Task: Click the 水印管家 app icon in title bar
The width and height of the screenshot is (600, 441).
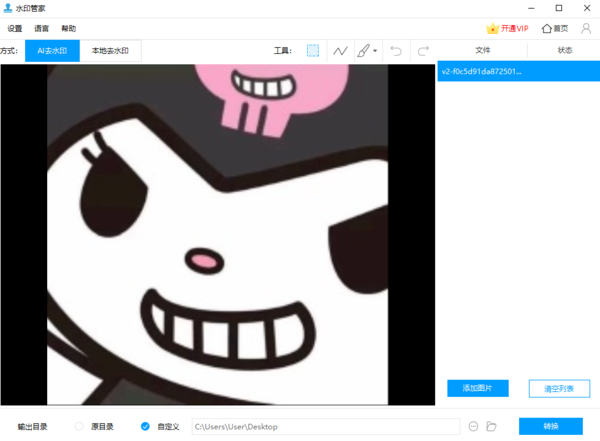Action: pyautogui.click(x=8, y=8)
